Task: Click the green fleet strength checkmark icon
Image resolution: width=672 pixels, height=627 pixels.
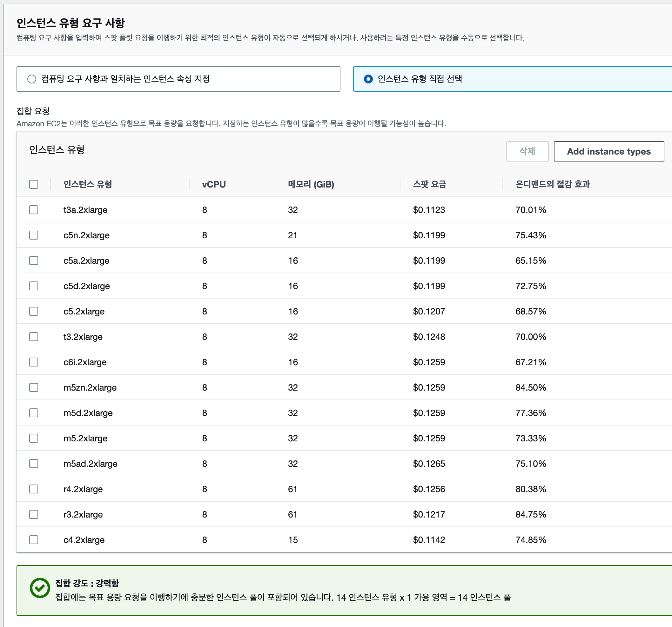Action: (x=40, y=588)
